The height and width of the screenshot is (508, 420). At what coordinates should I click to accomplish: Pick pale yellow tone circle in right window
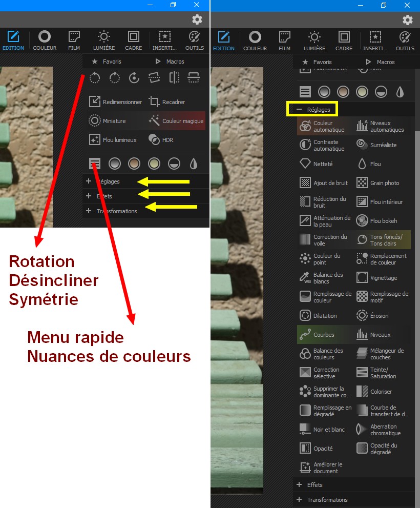(x=362, y=92)
